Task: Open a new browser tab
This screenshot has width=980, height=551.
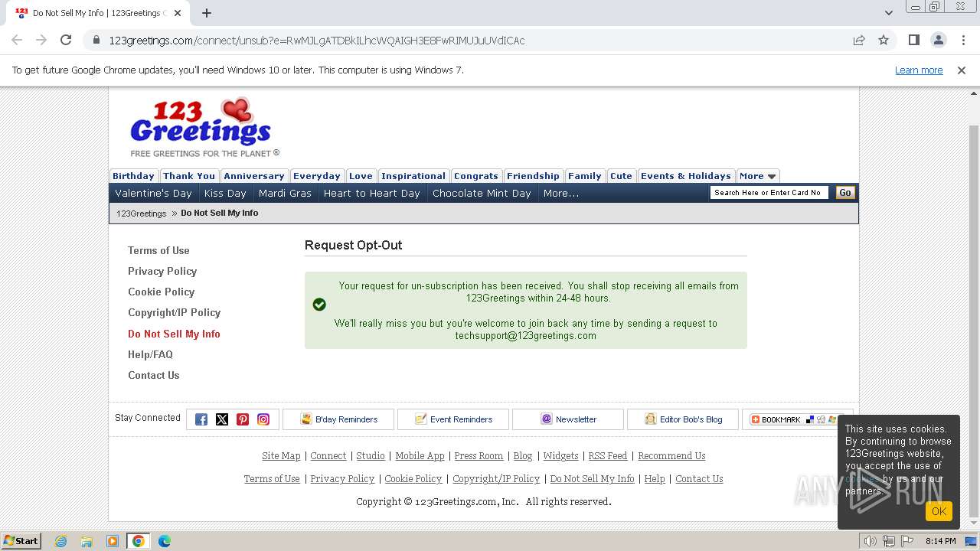Action: coord(207,13)
